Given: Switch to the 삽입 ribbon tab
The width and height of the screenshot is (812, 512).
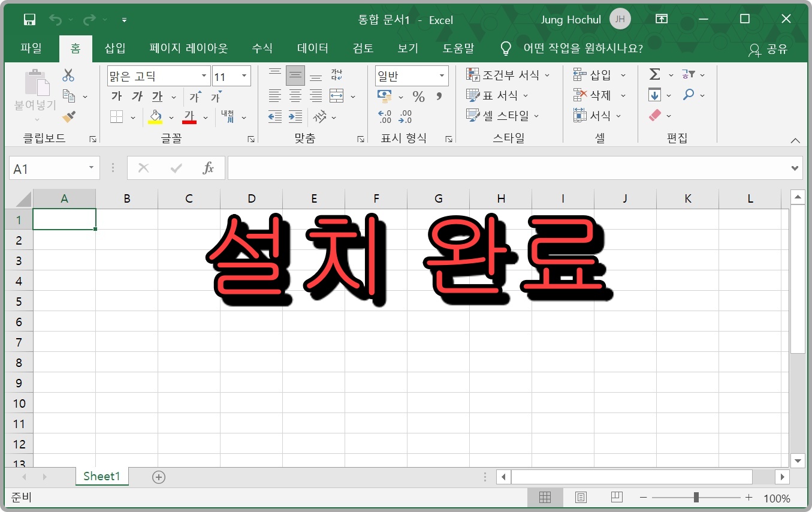Looking at the screenshot, I should (114, 49).
